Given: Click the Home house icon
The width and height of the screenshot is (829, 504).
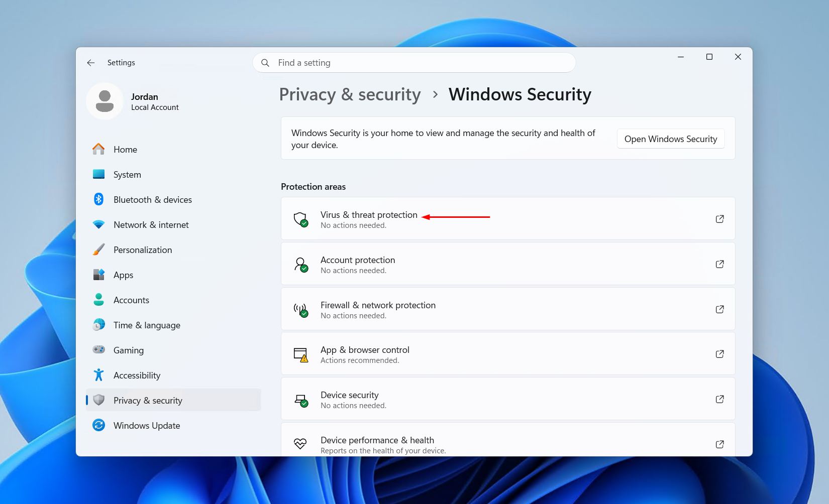Looking at the screenshot, I should click(98, 149).
